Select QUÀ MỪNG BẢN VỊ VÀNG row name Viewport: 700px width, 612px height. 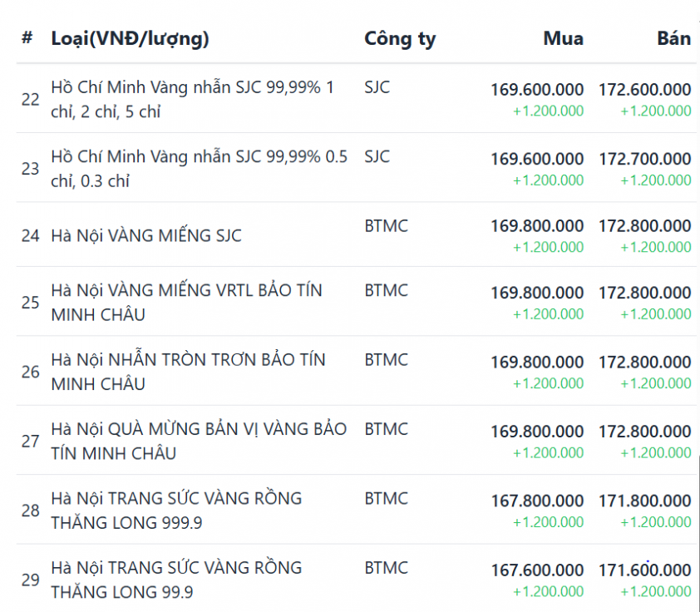point(199,441)
